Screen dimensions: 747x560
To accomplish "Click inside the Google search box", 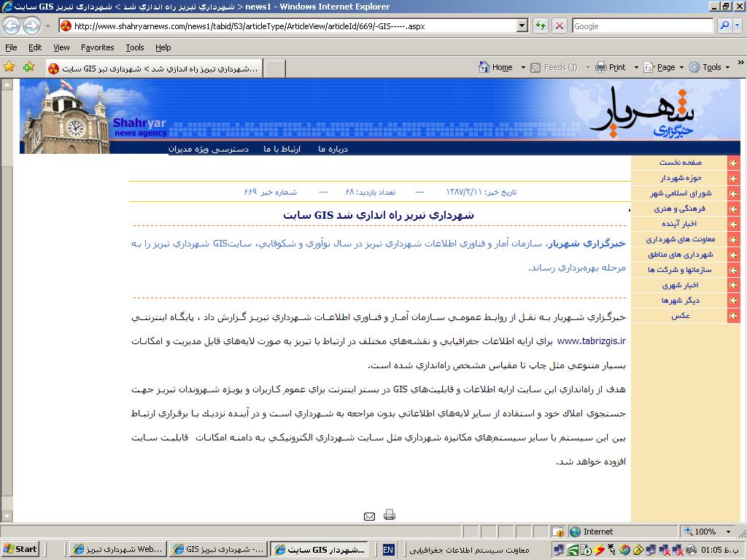I will point(642,26).
